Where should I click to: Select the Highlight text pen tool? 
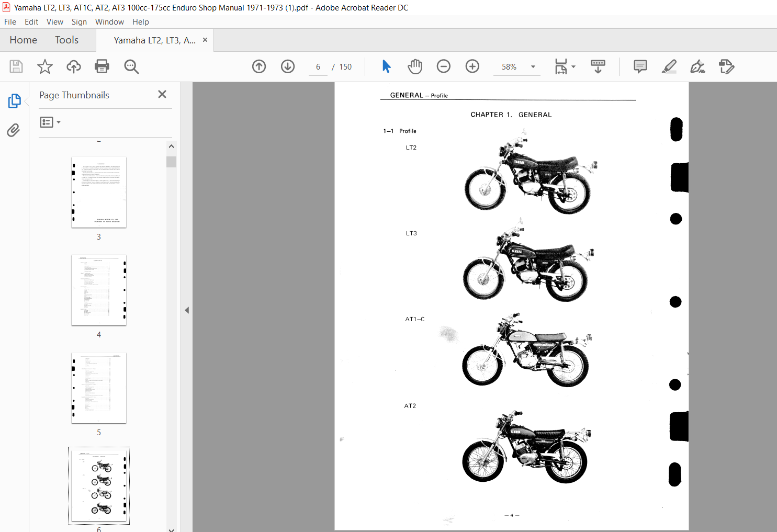coord(669,66)
